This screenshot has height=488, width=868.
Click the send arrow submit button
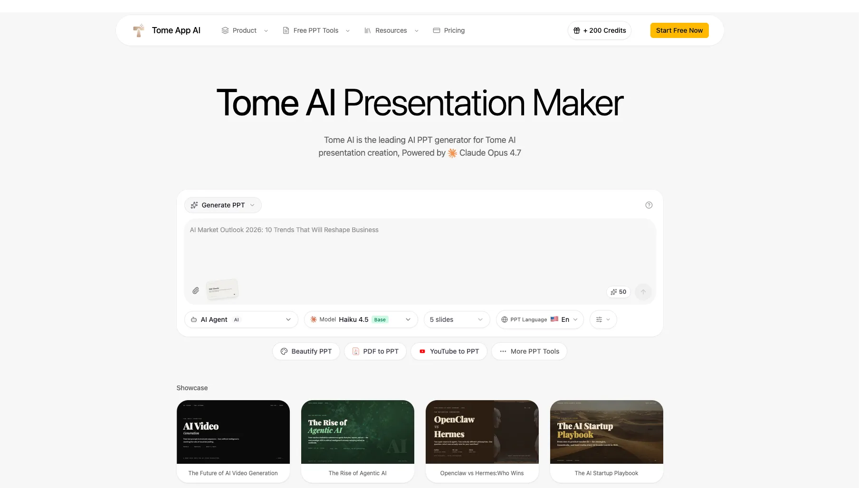tap(643, 292)
